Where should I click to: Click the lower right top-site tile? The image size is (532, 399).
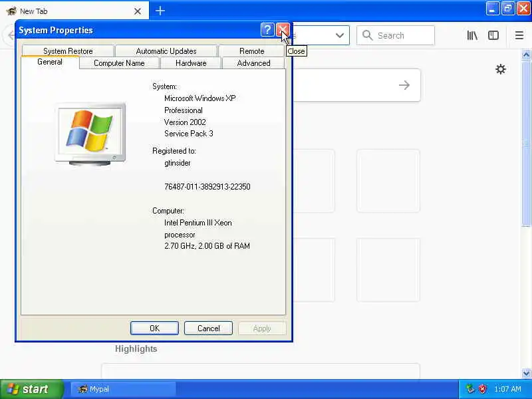pyautogui.click(x=388, y=270)
